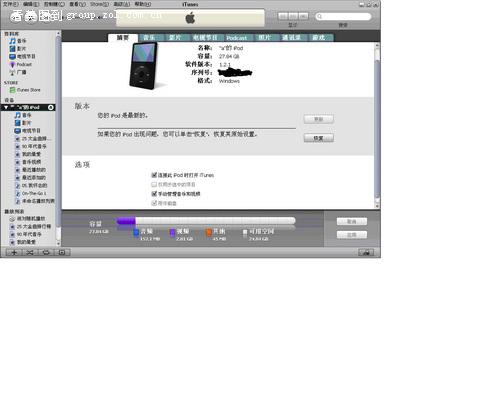
Task: Toggle shuffle at the sidebar bottom
Action: [x=30, y=252]
